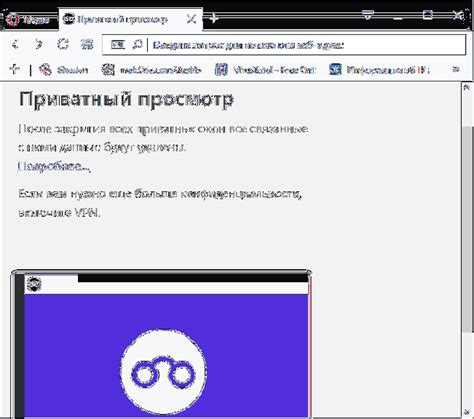The width and height of the screenshot is (474, 419).
Task: Open a new tab with plus button
Action: tap(214, 18)
